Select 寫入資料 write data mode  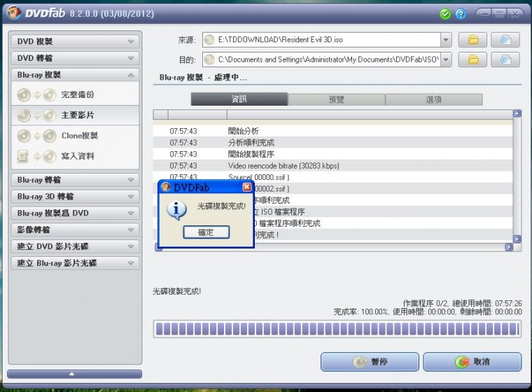76,156
